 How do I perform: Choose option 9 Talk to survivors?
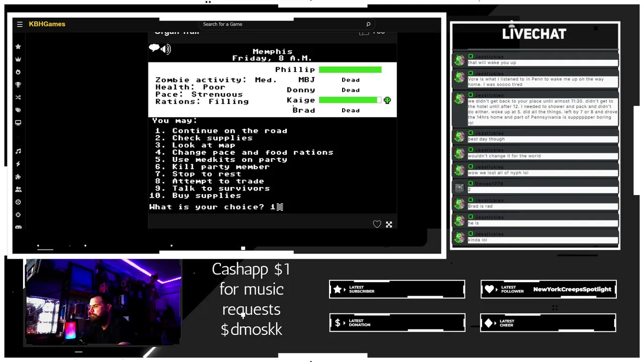tap(212, 188)
